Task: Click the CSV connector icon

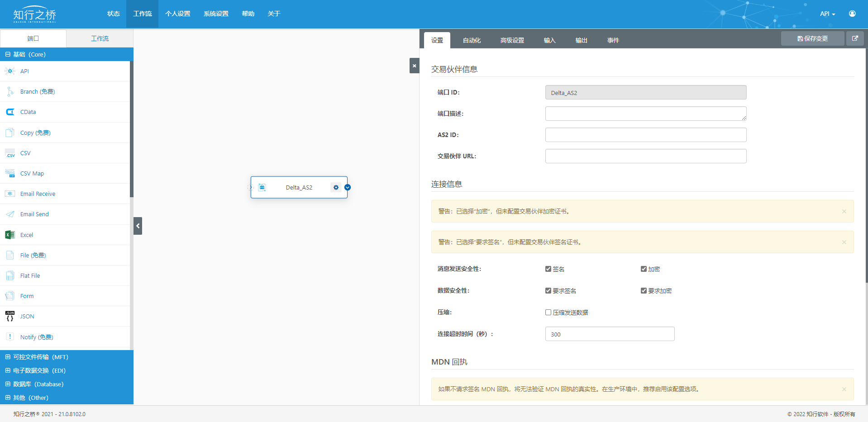Action: coord(10,153)
